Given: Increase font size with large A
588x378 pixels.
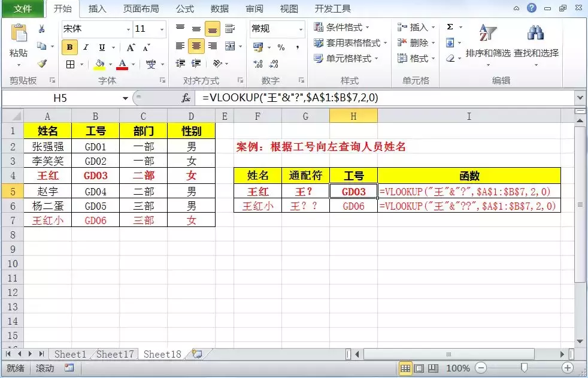Looking at the screenshot, I should [131, 47].
